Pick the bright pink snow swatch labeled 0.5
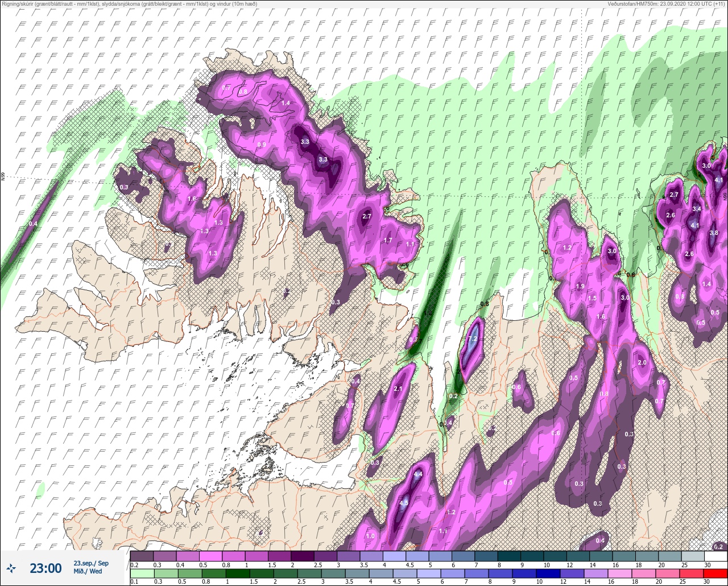The image size is (728, 586). click(x=210, y=556)
